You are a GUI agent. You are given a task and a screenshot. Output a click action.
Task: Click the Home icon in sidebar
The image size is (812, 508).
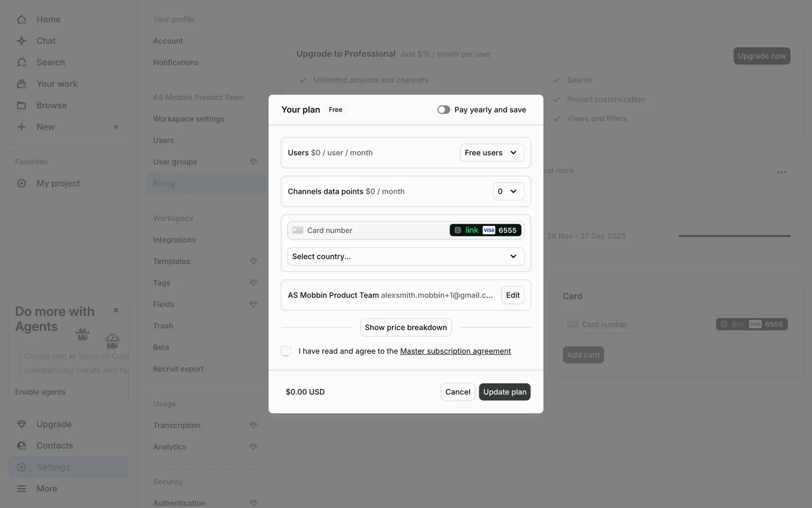(x=22, y=19)
